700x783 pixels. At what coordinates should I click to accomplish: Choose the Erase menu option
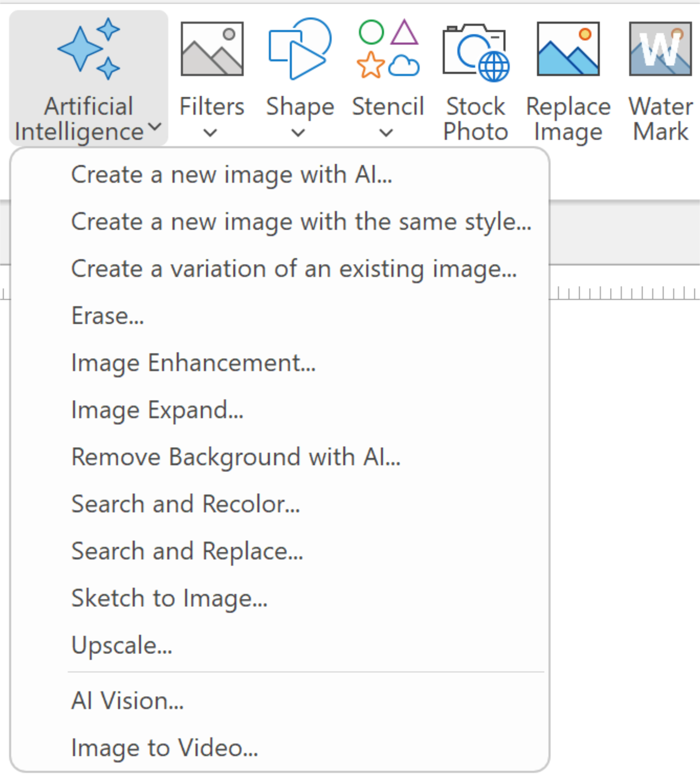coord(108,316)
